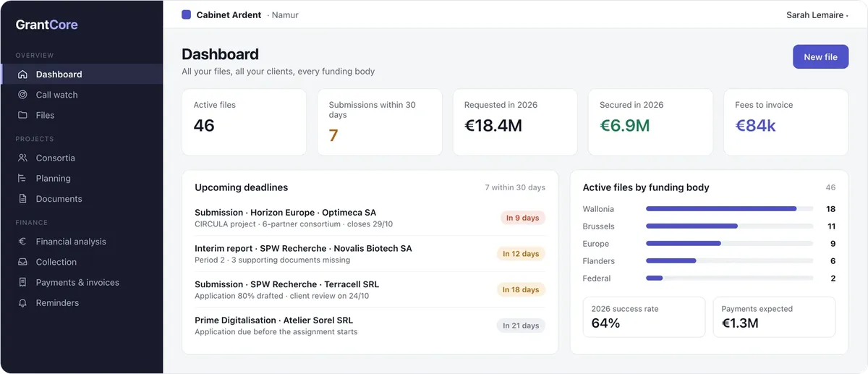Open the Sarah Lemaire user menu
Image resolution: width=868 pixels, height=374 pixels.
[x=817, y=15]
